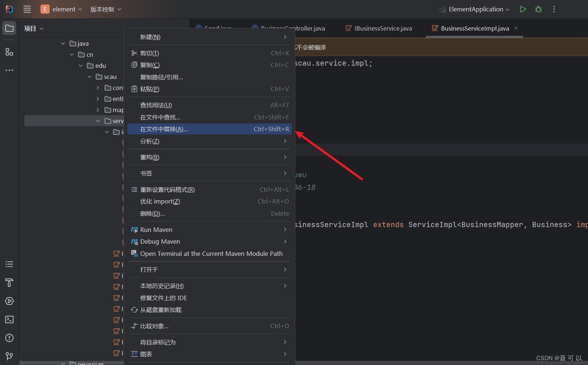Open the TODO list tool window icon
The image size is (588, 365).
pyautogui.click(x=10, y=264)
